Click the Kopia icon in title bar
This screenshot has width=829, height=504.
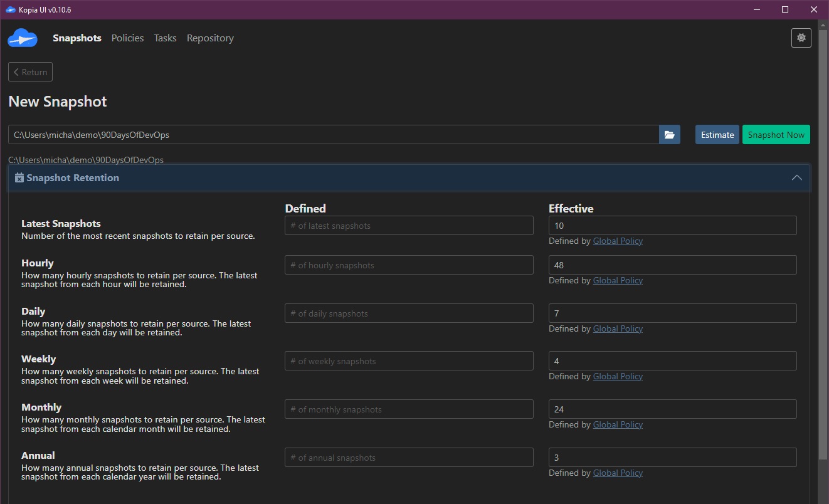pyautogui.click(x=10, y=9)
